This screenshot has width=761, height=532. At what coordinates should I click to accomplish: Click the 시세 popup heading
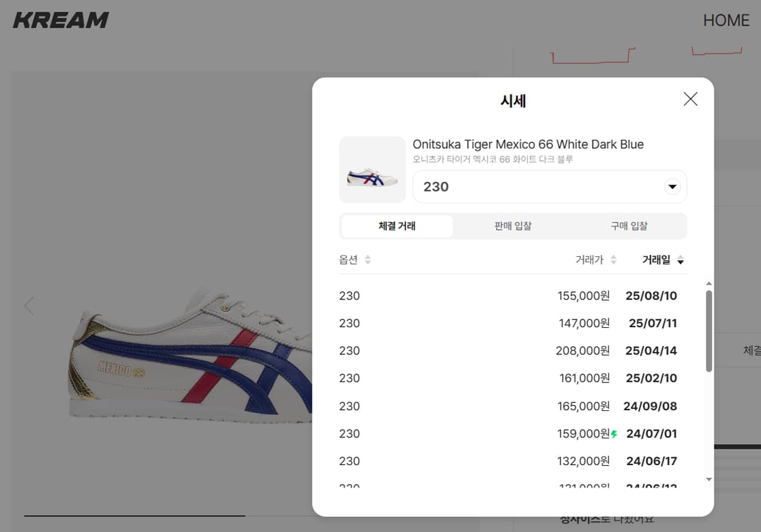tap(513, 101)
